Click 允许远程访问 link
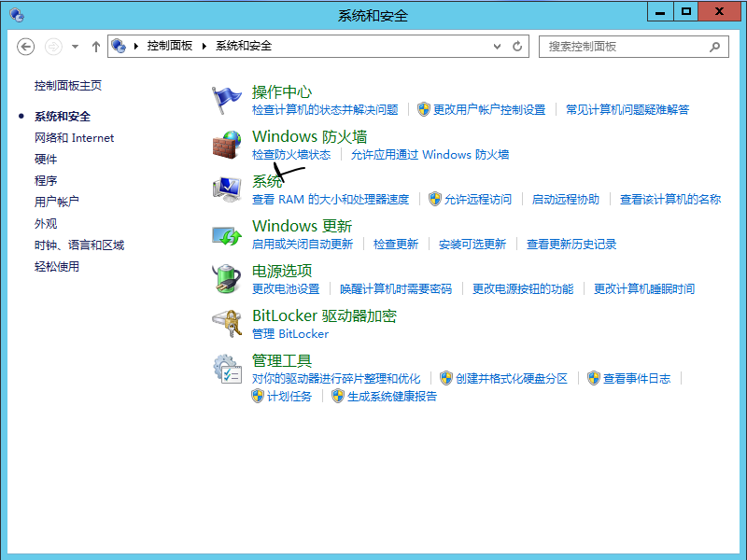The width and height of the screenshot is (747, 560). point(478,200)
